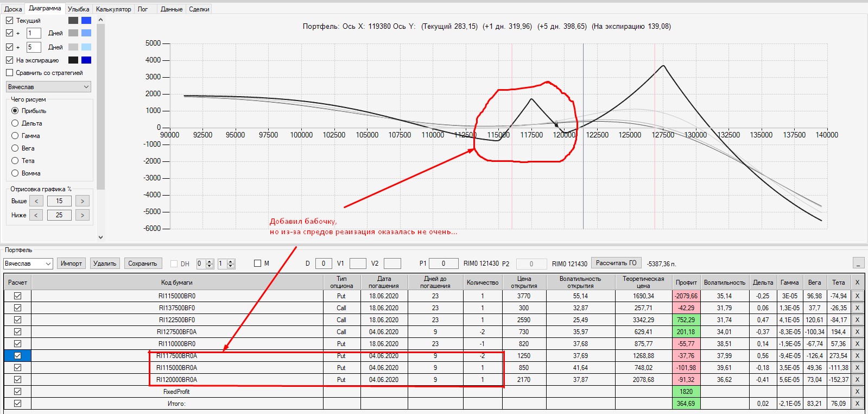Uncheck calculation box for RI117500BR0A
Viewport: 868px width, 414px height.
click(18, 356)
